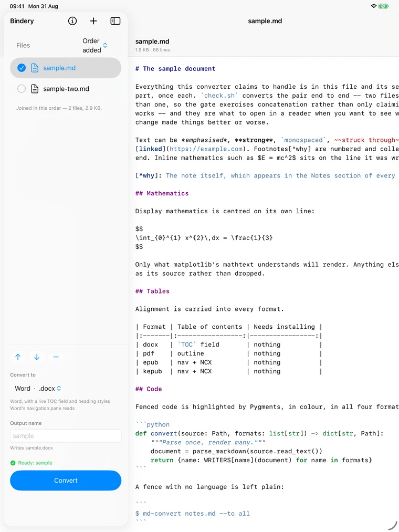The height and width of the screenshot is (532, 399).
Task: Select sample.md file name in list
Action: [59, 68]
